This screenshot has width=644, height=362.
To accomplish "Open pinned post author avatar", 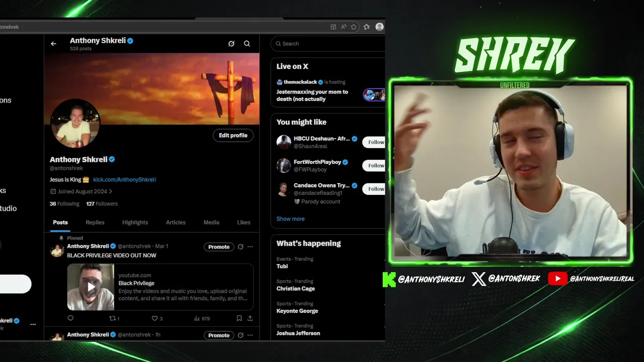I will pyautogui.click(x=57, y=250).
